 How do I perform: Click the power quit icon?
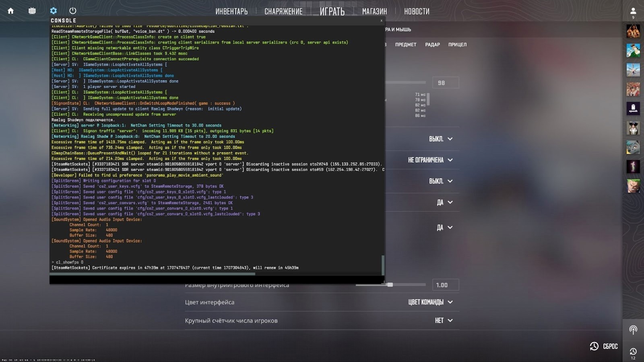click(x=73, y=11)
